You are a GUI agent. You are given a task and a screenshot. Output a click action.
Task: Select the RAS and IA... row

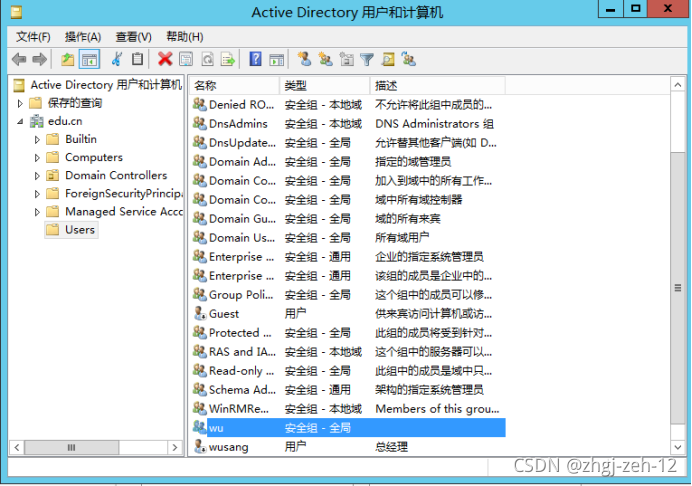(347, 352)
